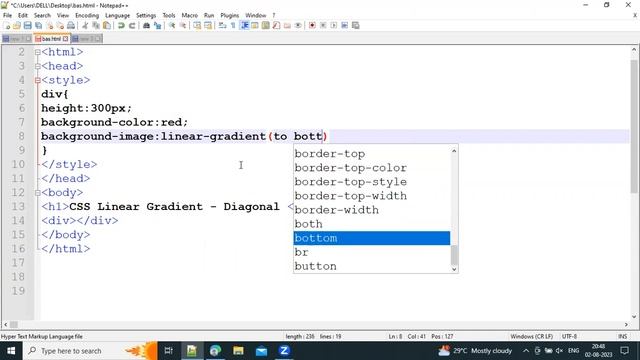The image size is (640, 360).
Task: Toggle INS mode in status bar
Action: click(x=622, y=336)
